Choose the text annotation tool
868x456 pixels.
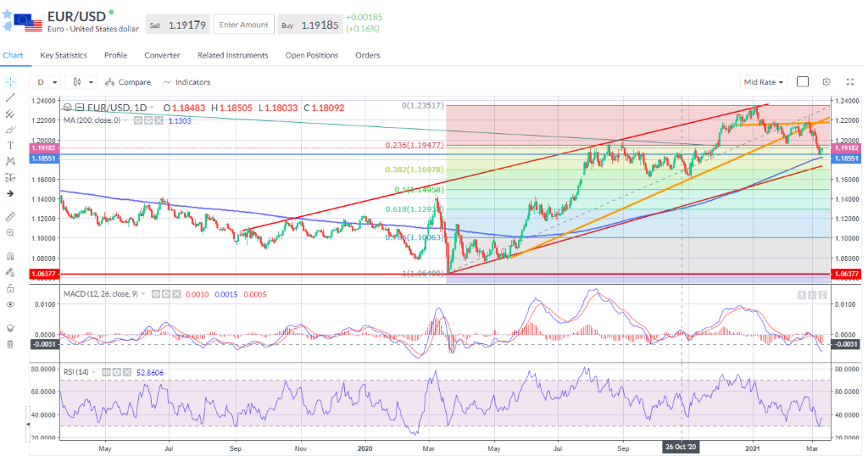(x=9, y=146)
